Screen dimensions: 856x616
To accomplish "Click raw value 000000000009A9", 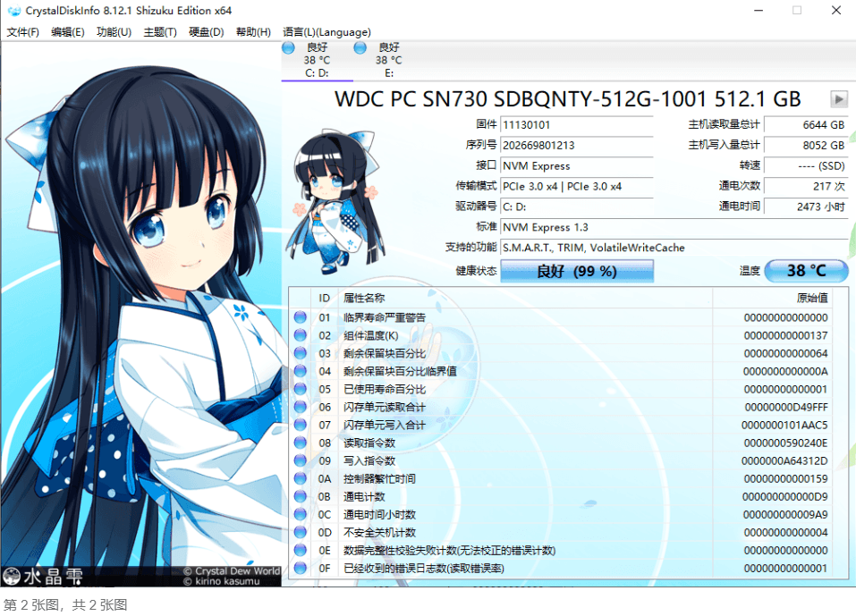I will click(x=785, y=514).
